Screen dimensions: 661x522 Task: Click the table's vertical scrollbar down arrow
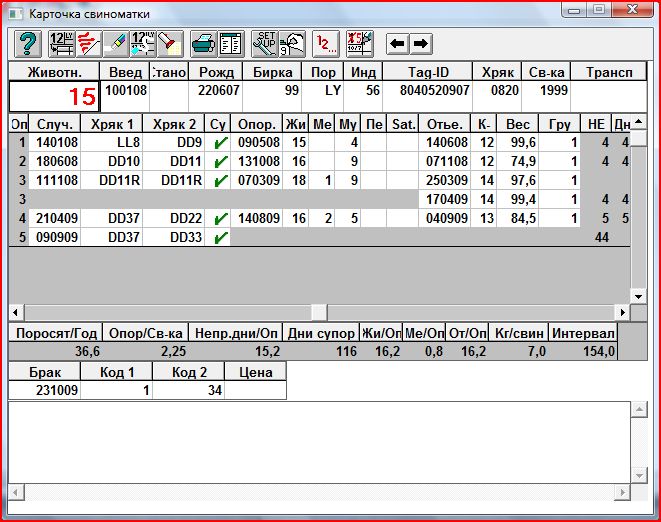point(637,296)
